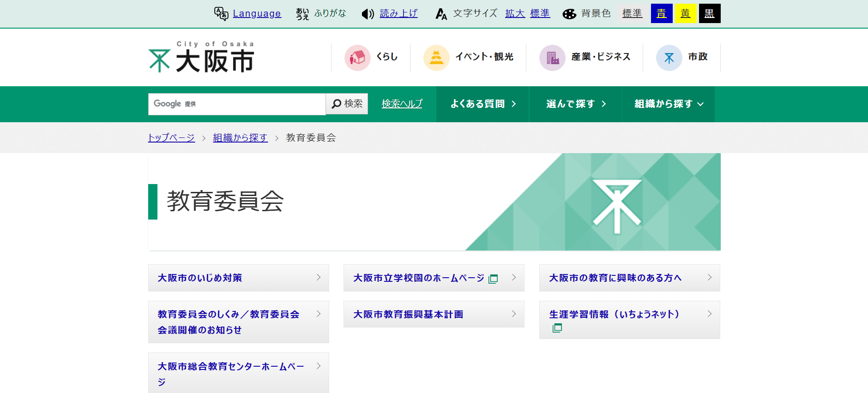Go to トップページ breadcrumb link
Viewport: 868px width, 393px height.
171,137
